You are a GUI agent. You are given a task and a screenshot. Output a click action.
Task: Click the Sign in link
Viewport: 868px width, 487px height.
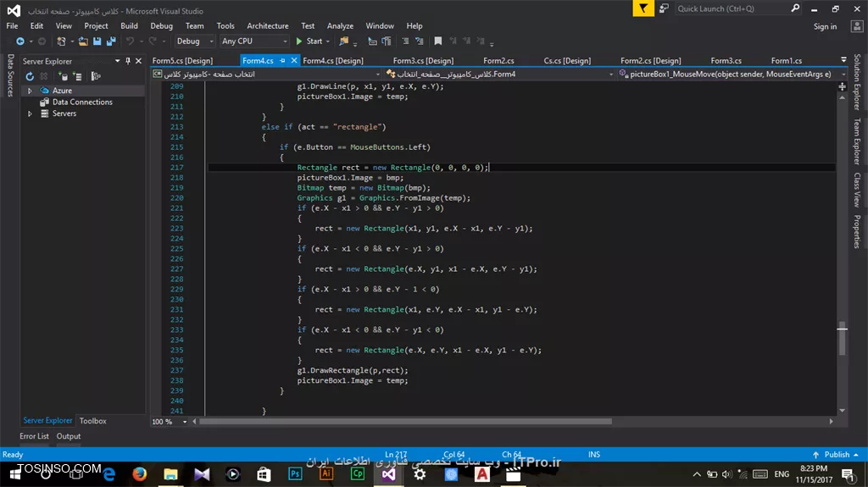[x=825, y=26]
